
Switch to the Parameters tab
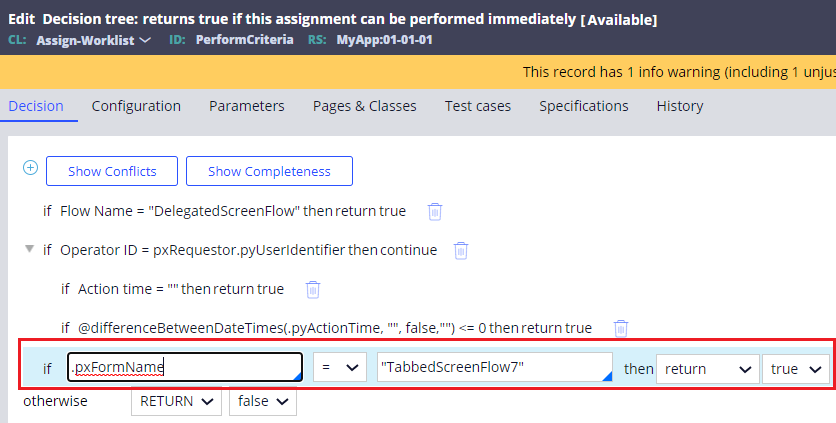pos(247,106)
